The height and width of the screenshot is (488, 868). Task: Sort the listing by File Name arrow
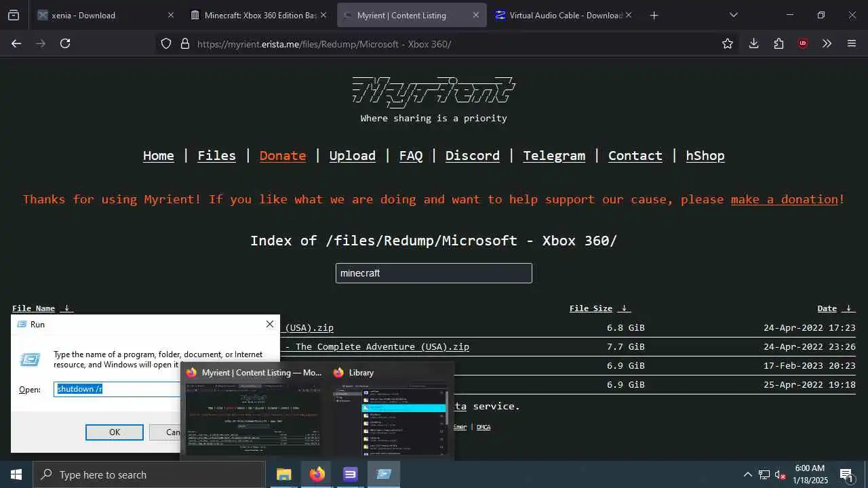(66, 308)
